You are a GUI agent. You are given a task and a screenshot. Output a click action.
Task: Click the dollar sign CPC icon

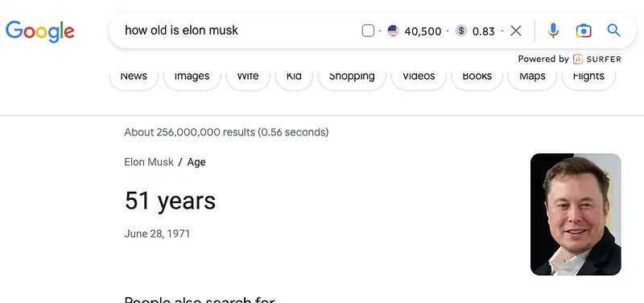coord(461,31)
